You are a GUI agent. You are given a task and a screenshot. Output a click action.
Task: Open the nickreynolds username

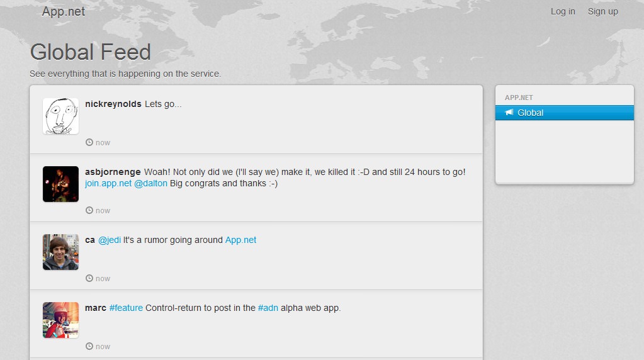tap(113, 104)
